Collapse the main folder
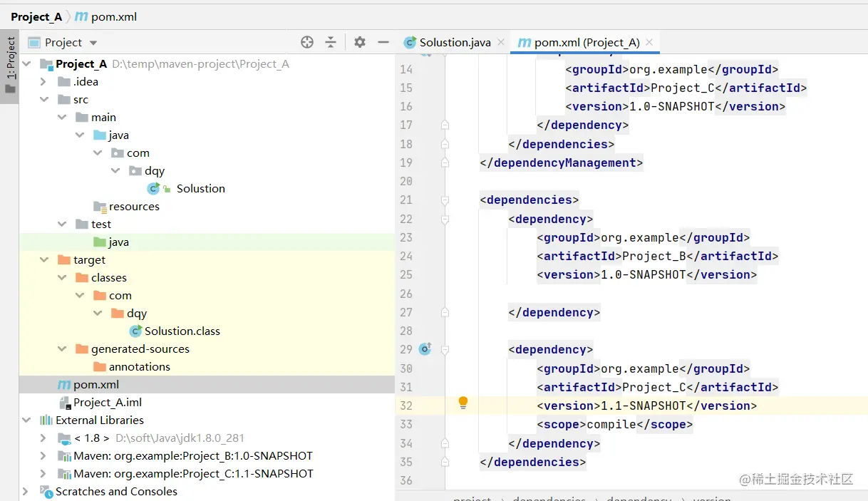The height and width of the screenshot is (501, 868). [61, 117]
